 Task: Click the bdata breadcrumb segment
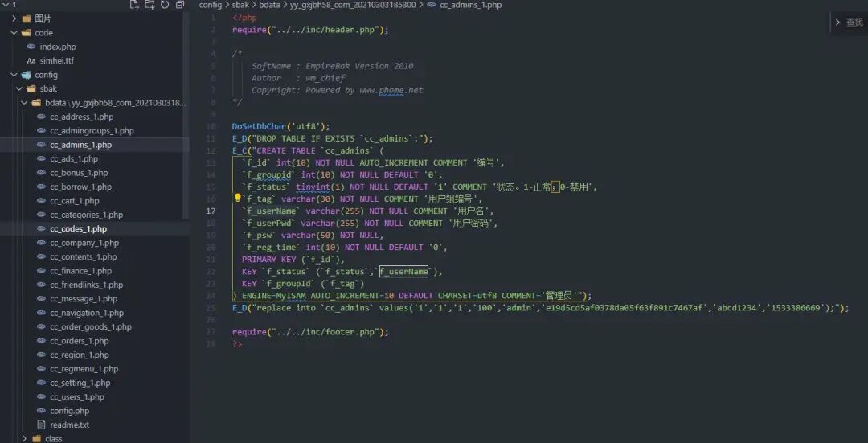[269, 5]
